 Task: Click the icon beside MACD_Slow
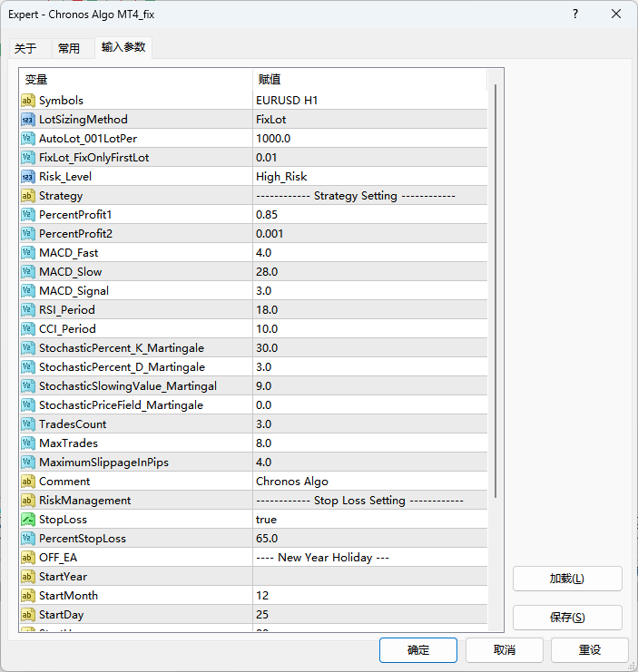[x=28, y=272]
